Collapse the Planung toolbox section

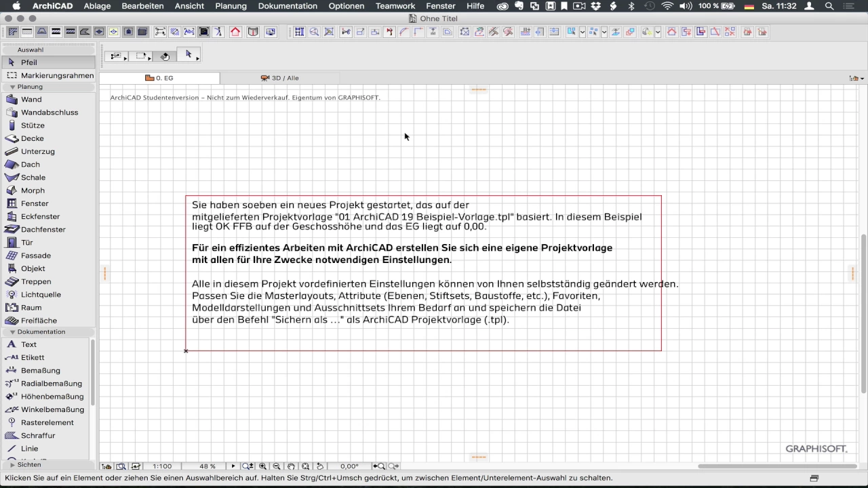click(12, 87)
